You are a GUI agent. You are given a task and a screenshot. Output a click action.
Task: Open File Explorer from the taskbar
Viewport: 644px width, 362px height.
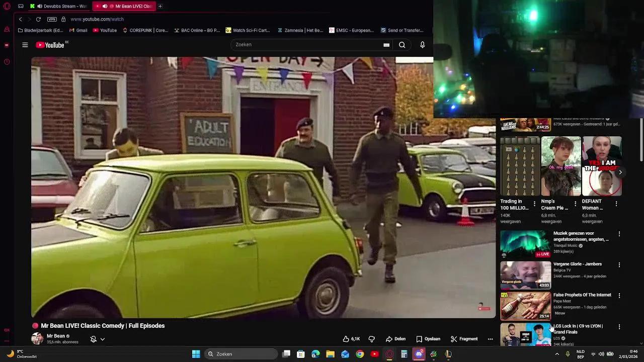point(330,354)
